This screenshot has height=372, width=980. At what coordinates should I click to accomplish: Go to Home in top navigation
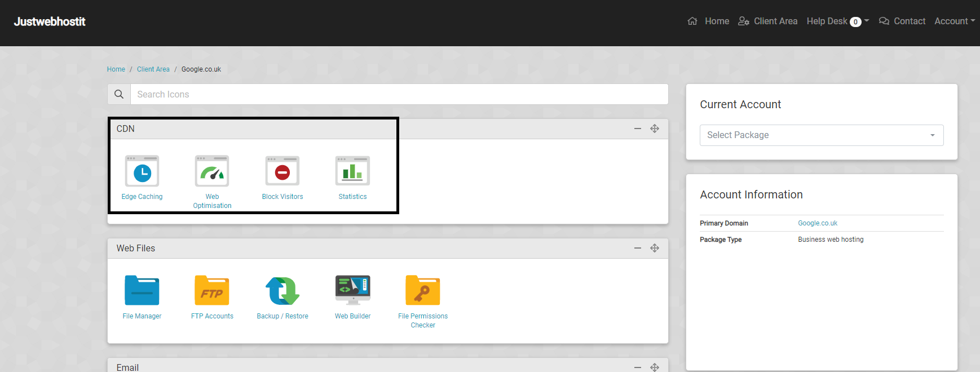(717, 21)
